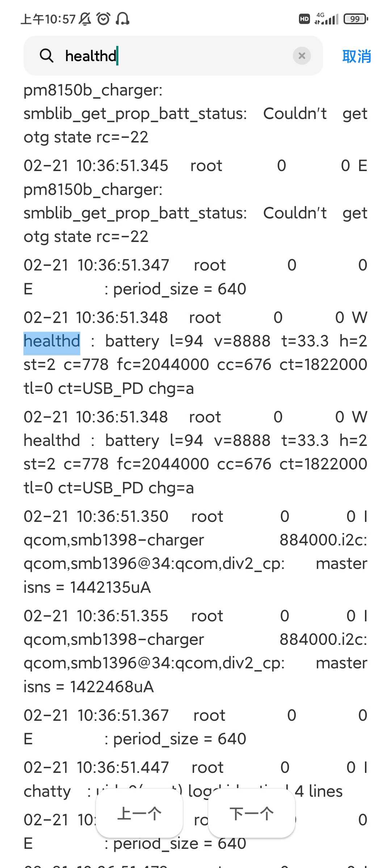The image size is (391, 868).
Task: Select log entry with isns = 1442135uA
Action: point(195,552)
